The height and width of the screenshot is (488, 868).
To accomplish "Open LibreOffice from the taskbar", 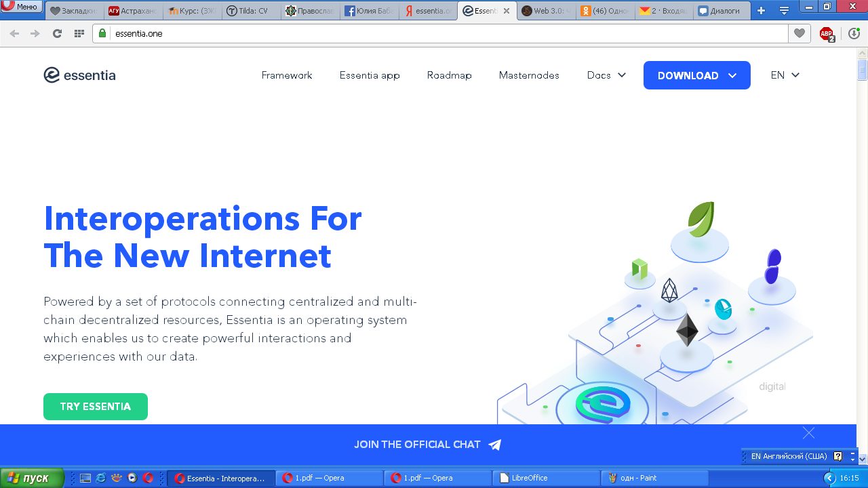I will pos(547,478).
